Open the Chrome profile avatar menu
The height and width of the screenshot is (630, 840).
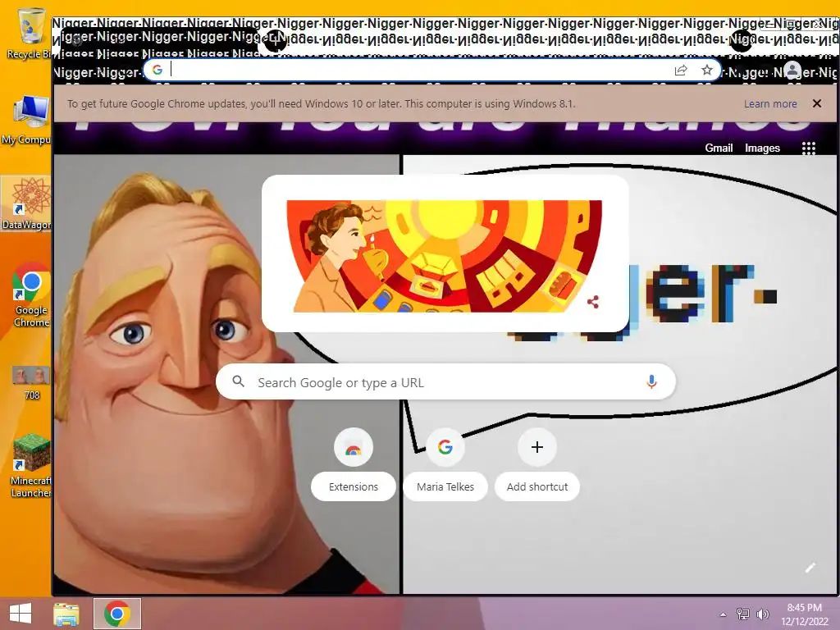[x=792, y=71]
